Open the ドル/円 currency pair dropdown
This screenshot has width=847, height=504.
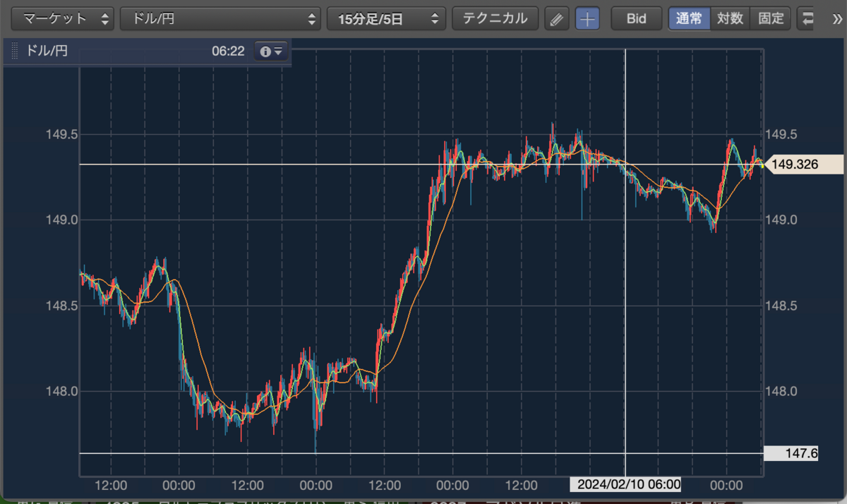coord(220,18)
